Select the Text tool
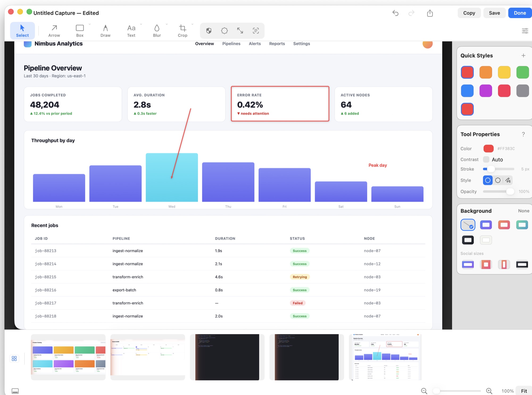The image size is (532, 395). pos(131,31)
